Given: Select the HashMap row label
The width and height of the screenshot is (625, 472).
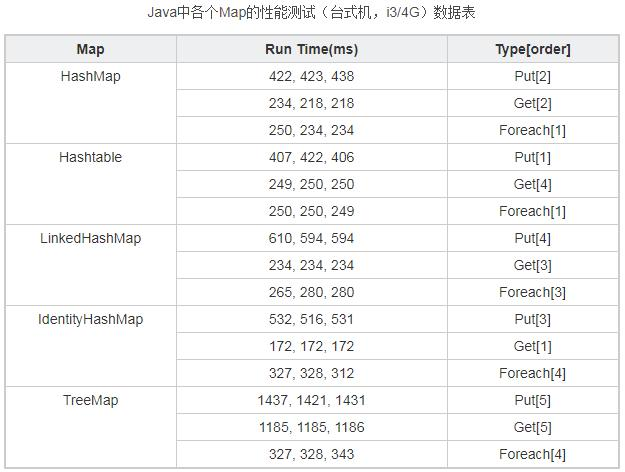Looking at the screenshot, I should tap(90, 76).
